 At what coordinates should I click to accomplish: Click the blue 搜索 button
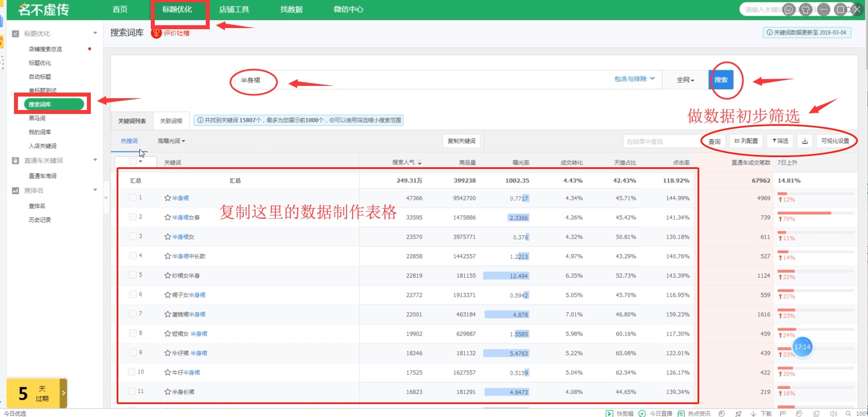pyautogui.click(x=721, y=80)
